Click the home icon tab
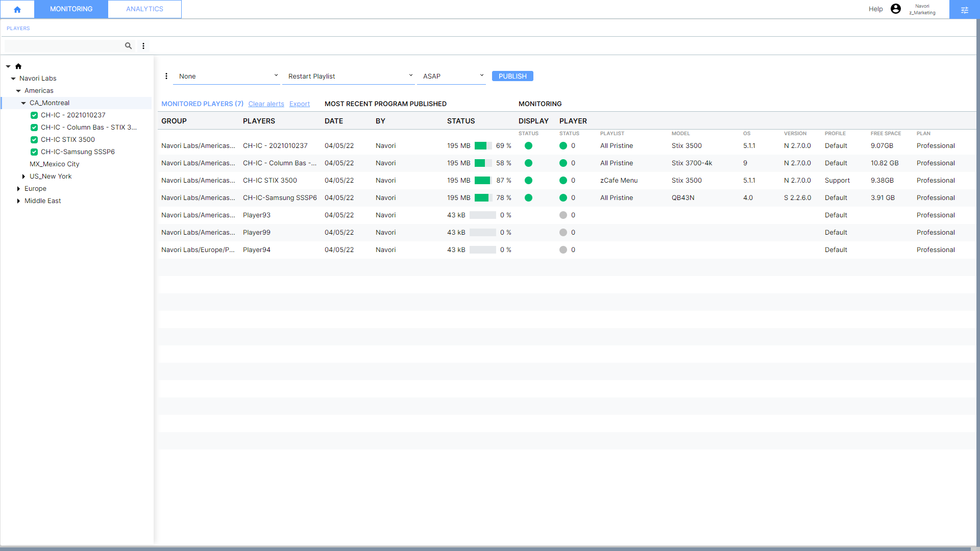The height and width of the screenshot is (551, 980). [x=17, y=9]
